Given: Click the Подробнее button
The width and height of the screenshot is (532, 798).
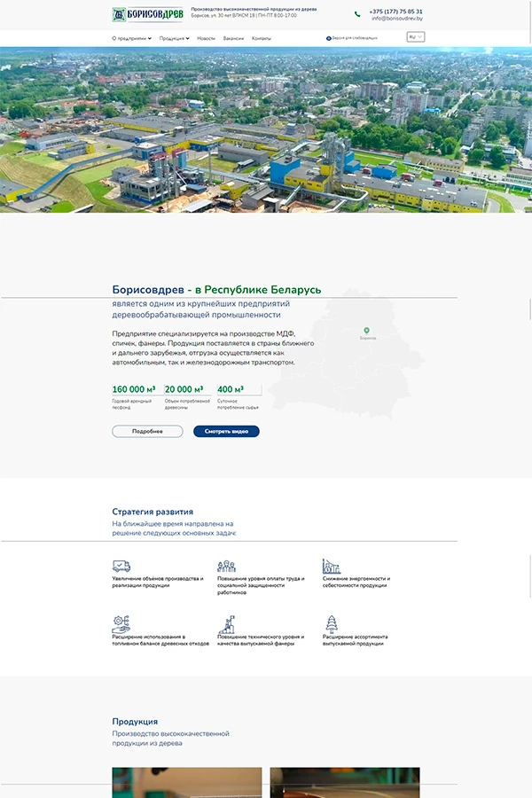Looking at the screenshot, I should coord(147,431).
